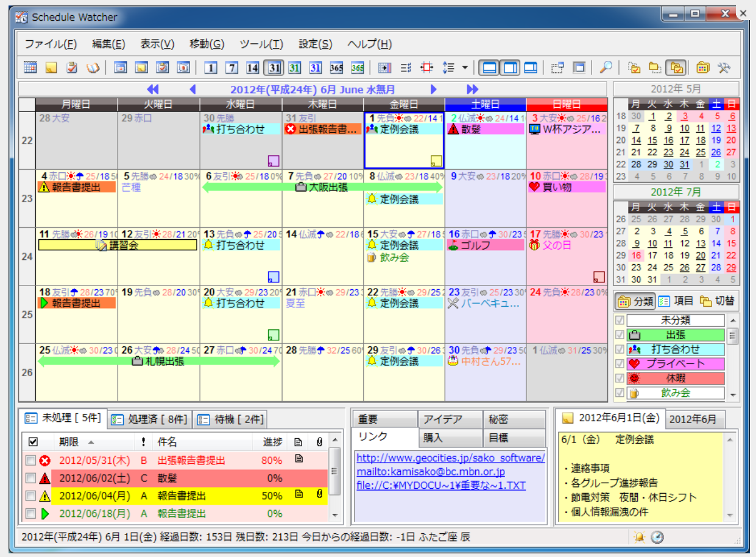Toggle the 未分類 category checkbox

(x=620, y=320)
